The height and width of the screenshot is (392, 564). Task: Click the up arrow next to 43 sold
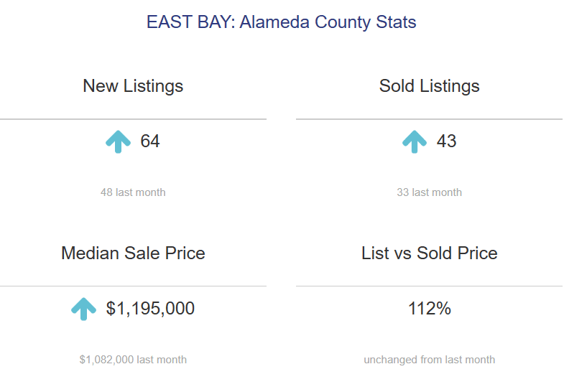point(414,141)
